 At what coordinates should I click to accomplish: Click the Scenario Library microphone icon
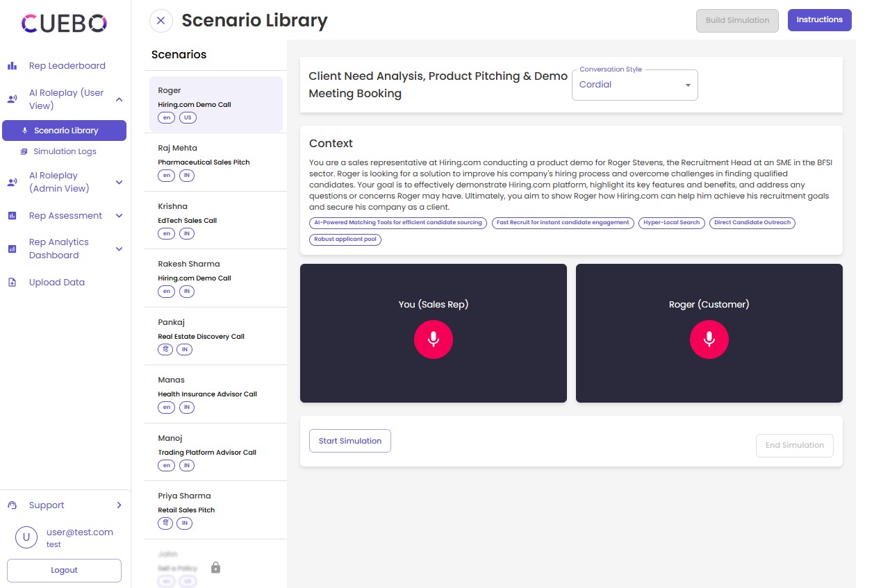25,131
